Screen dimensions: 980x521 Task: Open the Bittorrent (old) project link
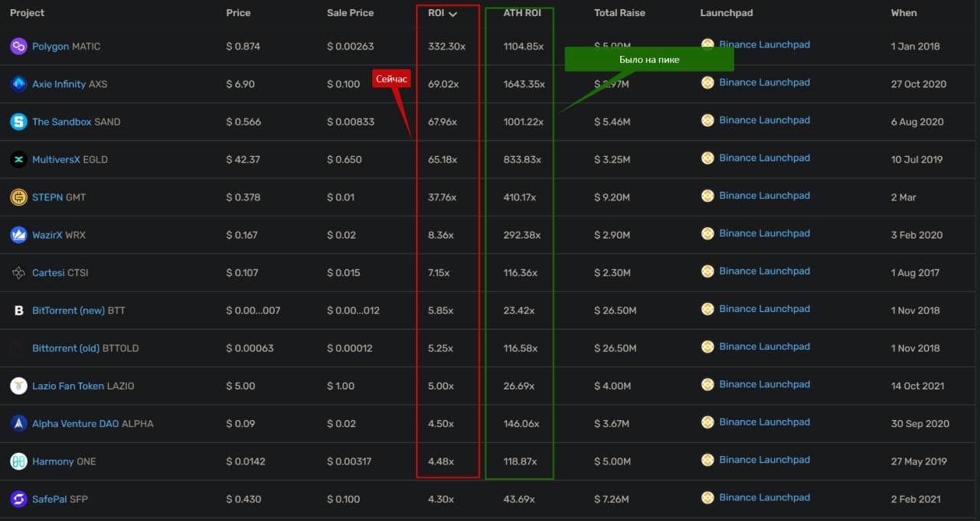point(66,348)
